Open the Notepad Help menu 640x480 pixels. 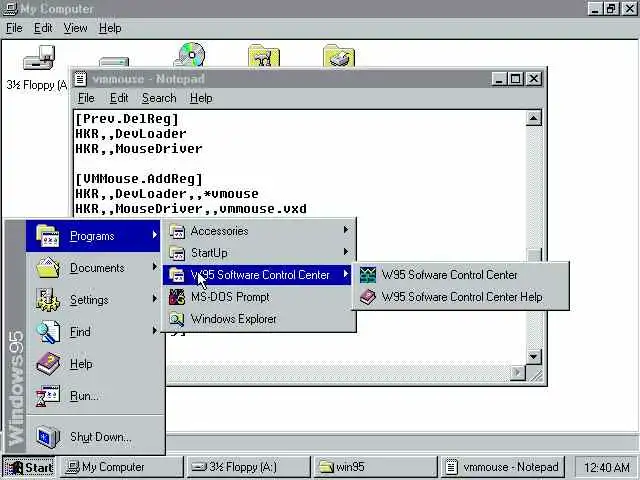(201, 98)
